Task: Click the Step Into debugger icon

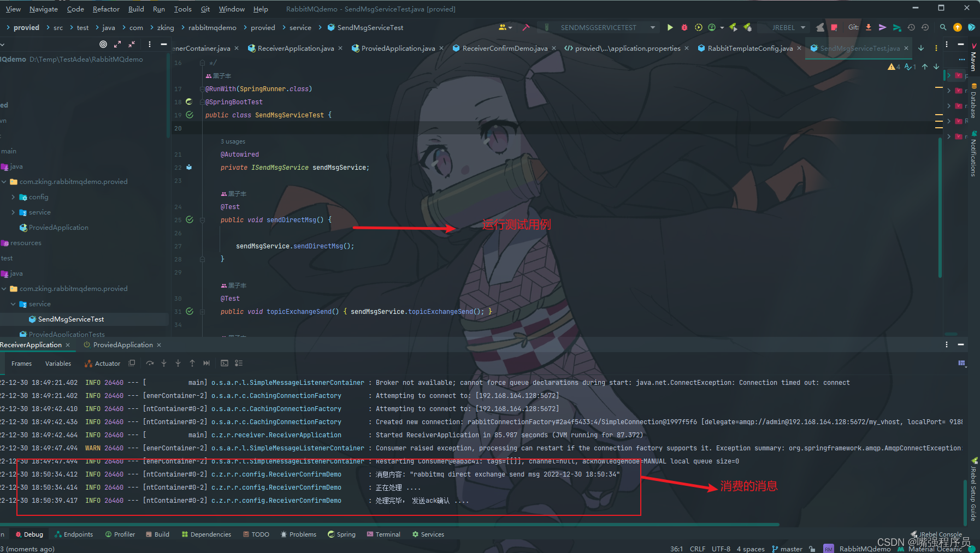Action: [164, 363]
